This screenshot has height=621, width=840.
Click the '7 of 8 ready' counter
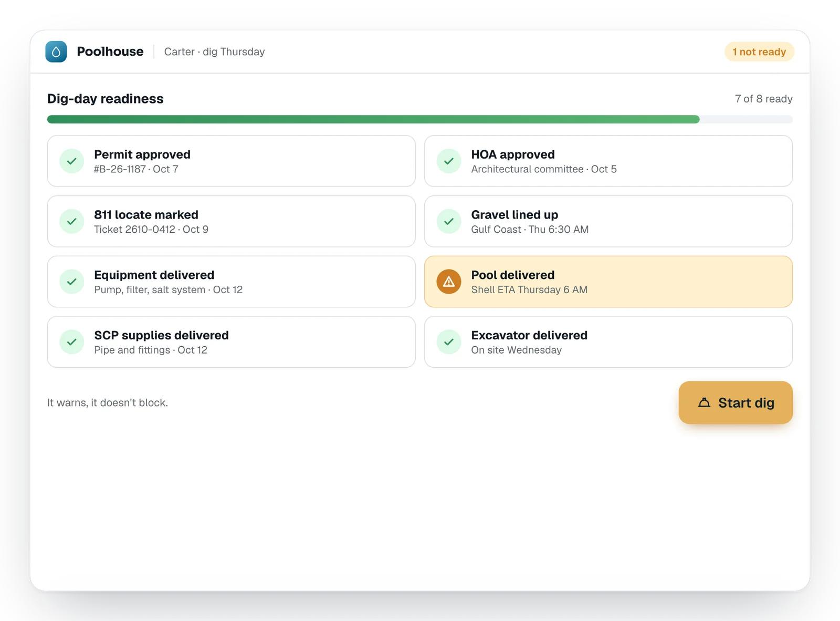(x=764, y=99)
